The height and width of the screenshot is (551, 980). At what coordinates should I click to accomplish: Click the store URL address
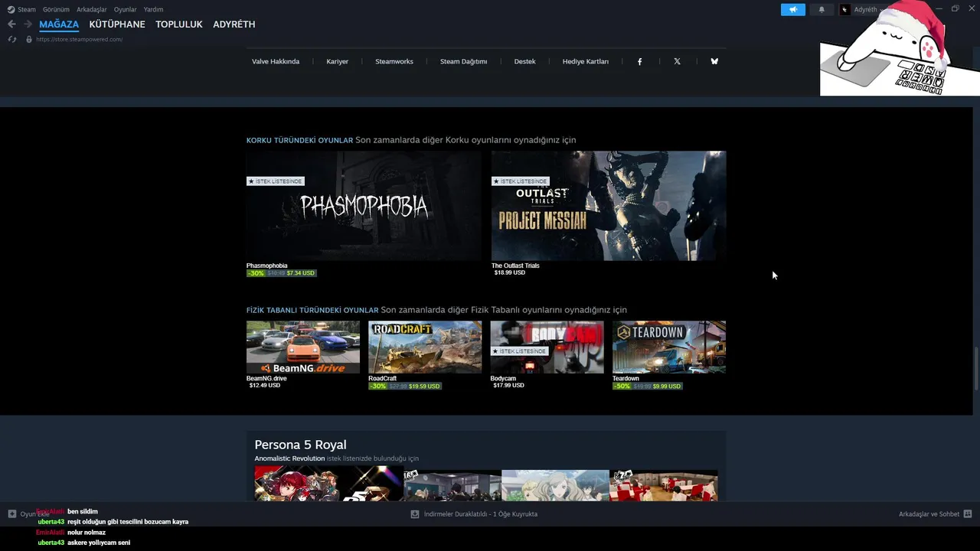80,39
